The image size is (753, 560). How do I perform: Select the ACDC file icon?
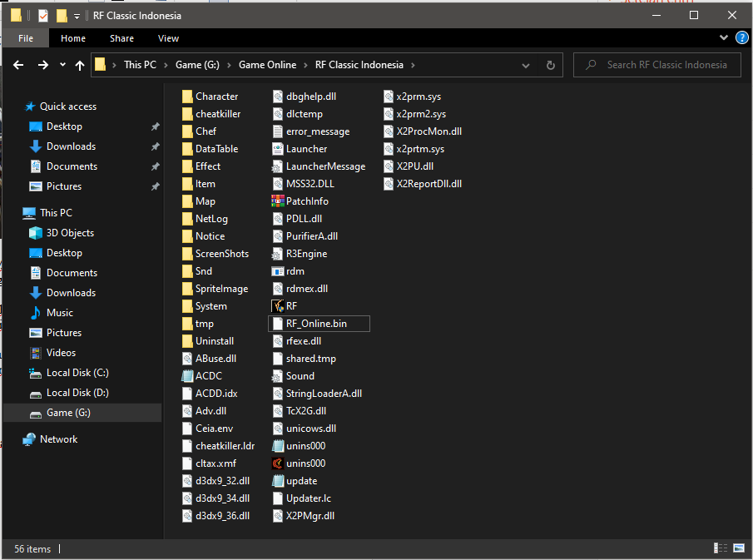tap(187, 376)
